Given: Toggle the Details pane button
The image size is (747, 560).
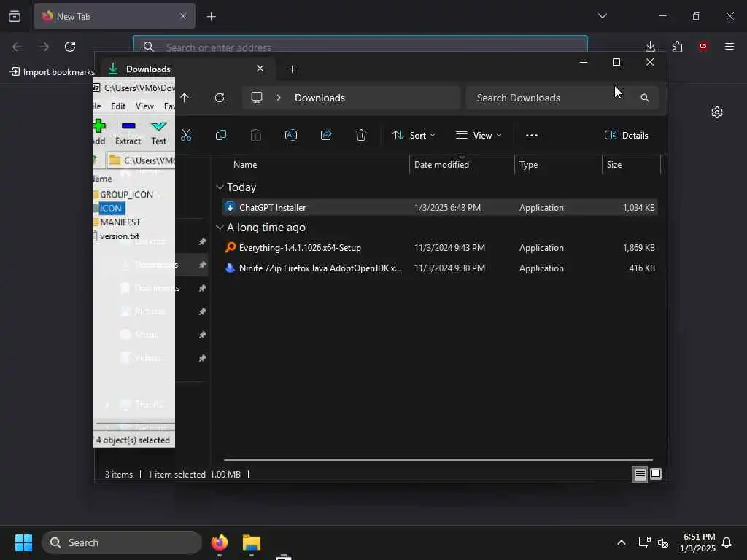Looking at the screenshot, I should 626,135.
